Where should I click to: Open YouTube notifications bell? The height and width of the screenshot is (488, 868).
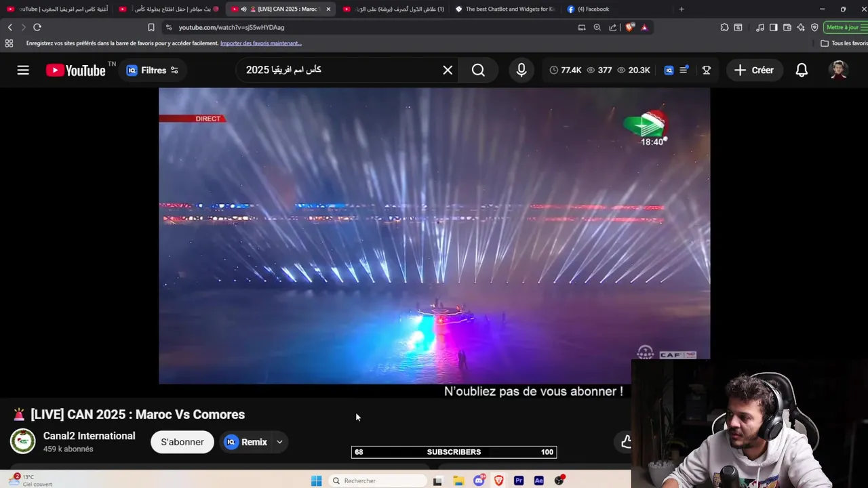802,70
